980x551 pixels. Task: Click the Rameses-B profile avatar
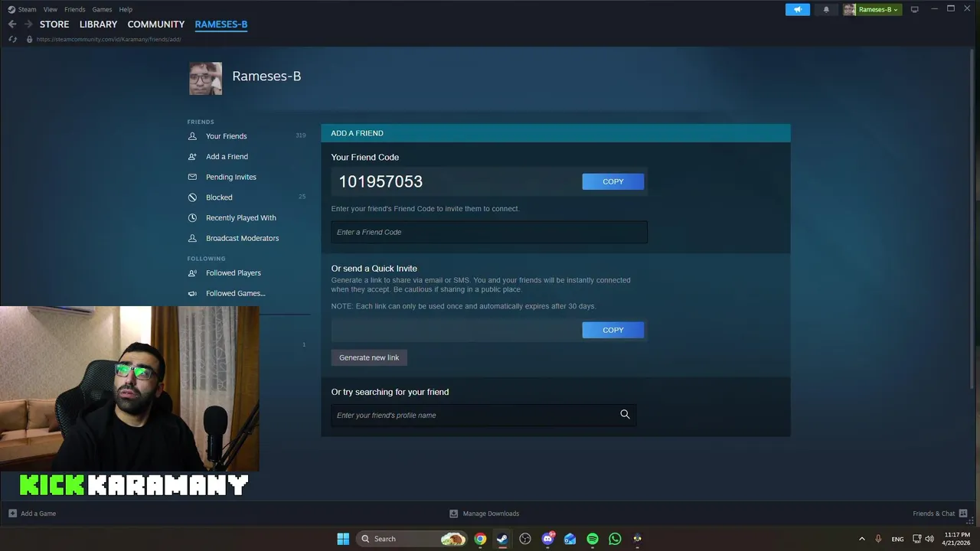point(206,79)
